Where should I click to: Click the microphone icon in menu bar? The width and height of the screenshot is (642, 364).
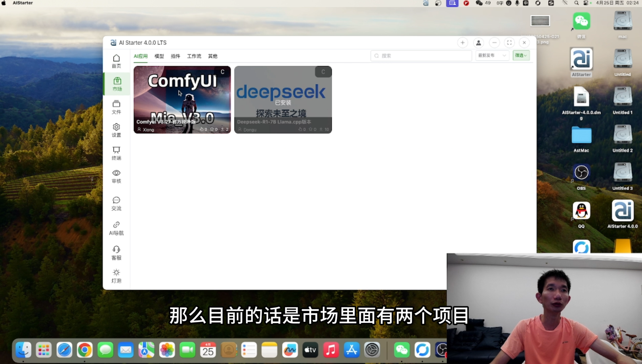(x=517, y=3)
